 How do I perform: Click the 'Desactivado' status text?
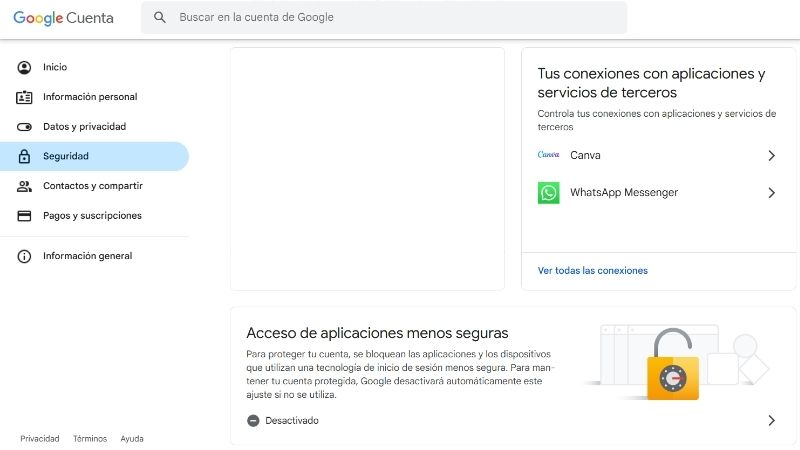[292, 420]
